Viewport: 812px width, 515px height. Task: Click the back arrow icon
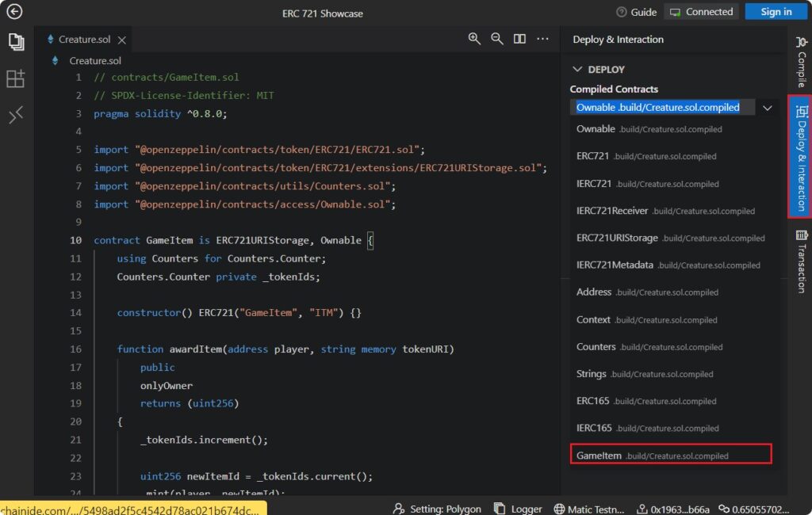tap(14, 12)
